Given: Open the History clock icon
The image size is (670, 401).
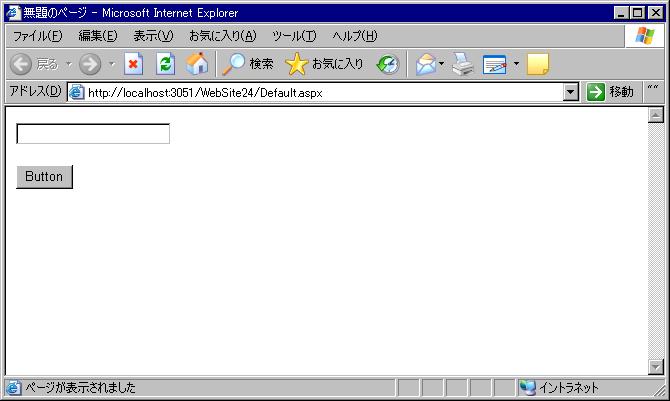Looking at the screenshot, I should tap(388, 65).
